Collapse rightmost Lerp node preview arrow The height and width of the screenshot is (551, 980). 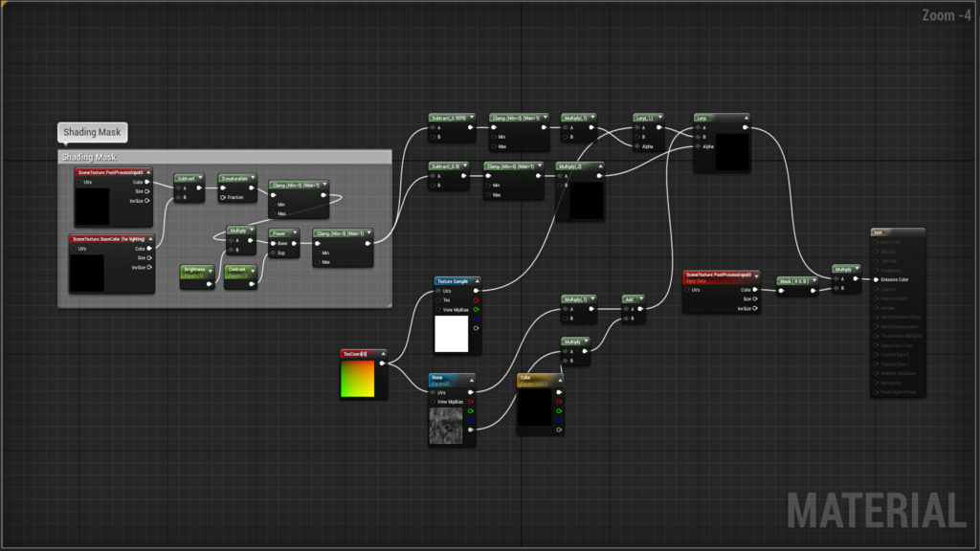tap(746, 118)
